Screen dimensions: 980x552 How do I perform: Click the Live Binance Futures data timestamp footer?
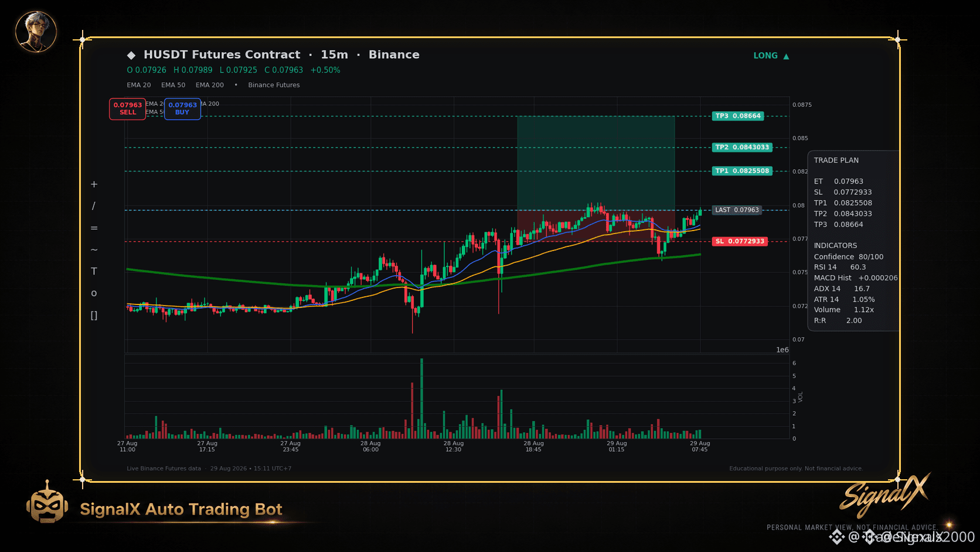pos(209,468)
